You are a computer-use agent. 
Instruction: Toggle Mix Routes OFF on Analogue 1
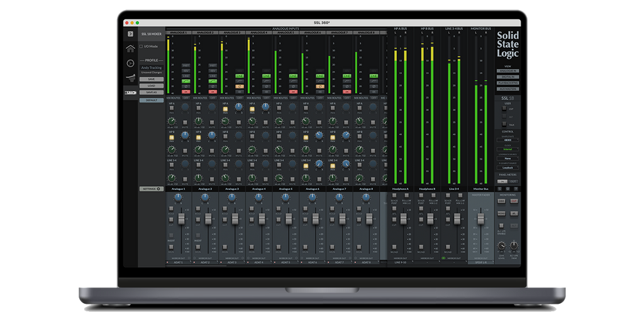(x=186, y=97)
